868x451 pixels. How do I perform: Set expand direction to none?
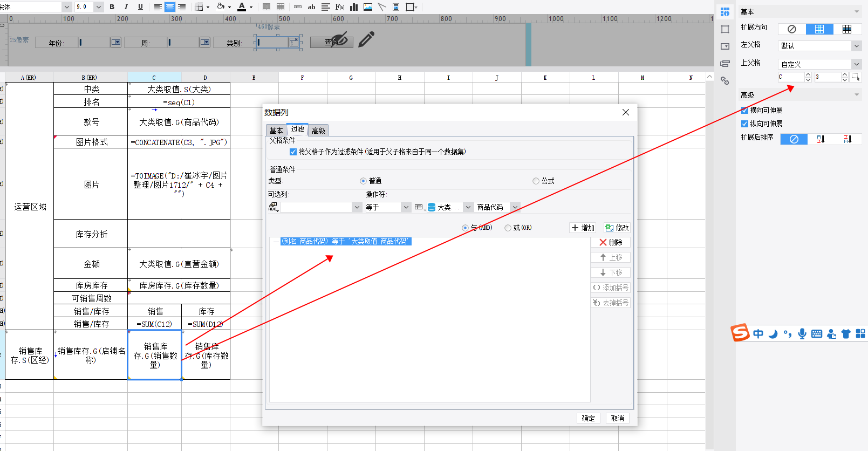click(792, 29)
